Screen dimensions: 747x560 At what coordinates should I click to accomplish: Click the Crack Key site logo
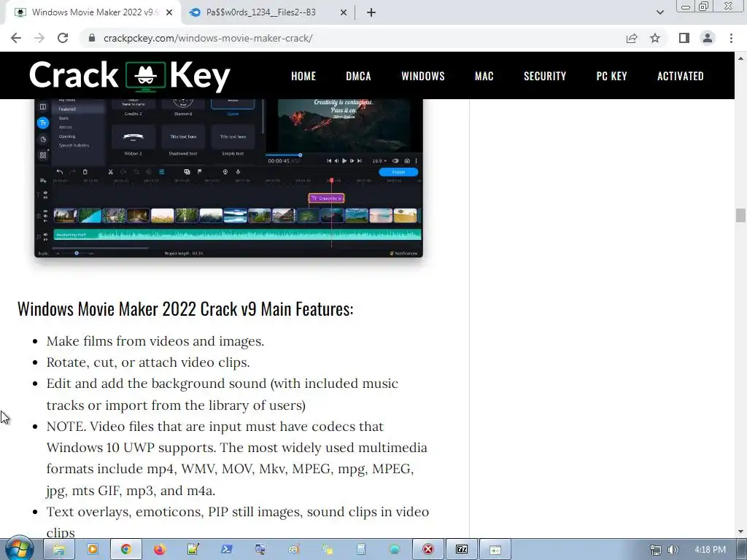130,76
